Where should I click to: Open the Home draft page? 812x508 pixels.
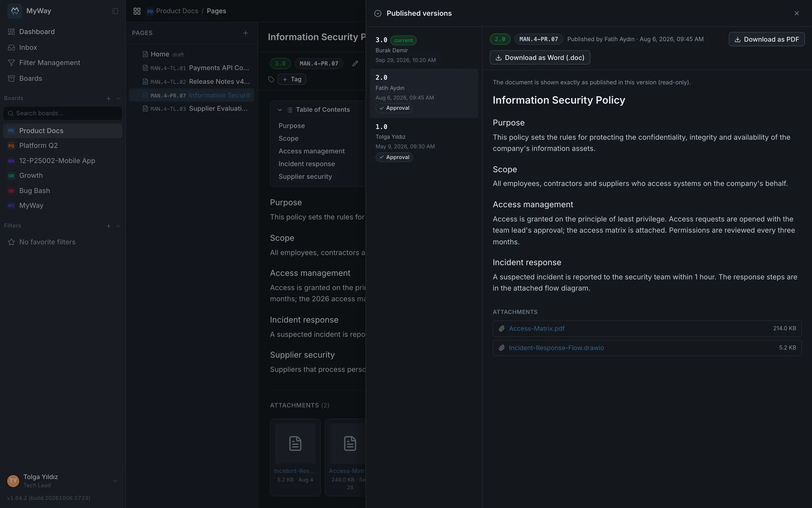coord(192,54)
